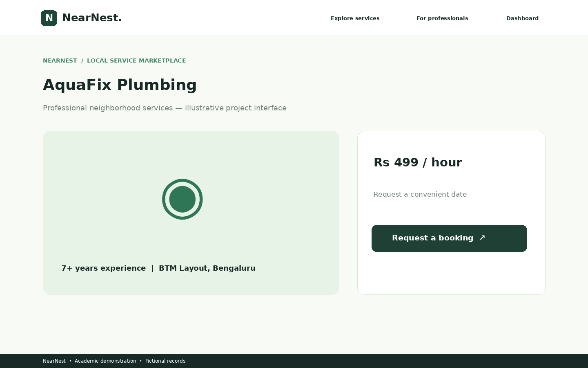Click the 7+ years experience text
588x368 pixels.
[103, 268]
